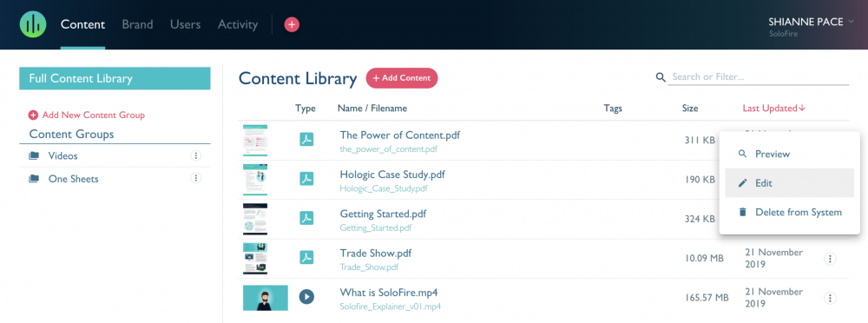
Task: Click the Type column header
Action: [x=306, y=109]
